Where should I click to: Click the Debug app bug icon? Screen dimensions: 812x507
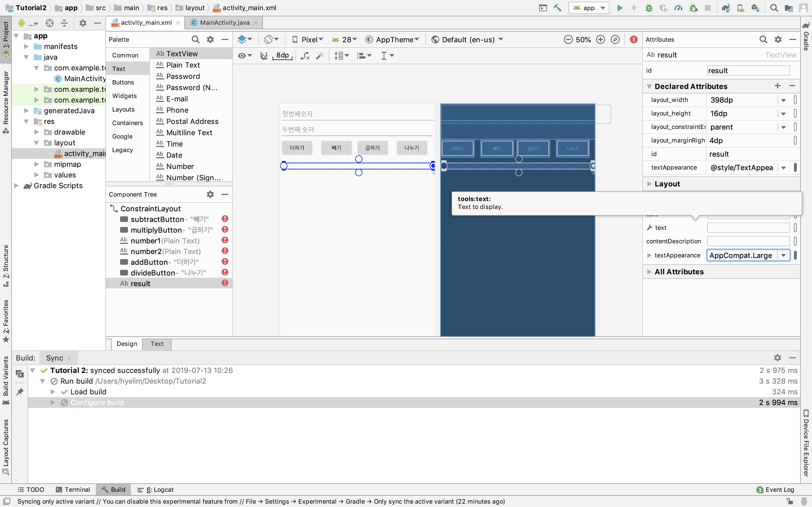point(649,8)
